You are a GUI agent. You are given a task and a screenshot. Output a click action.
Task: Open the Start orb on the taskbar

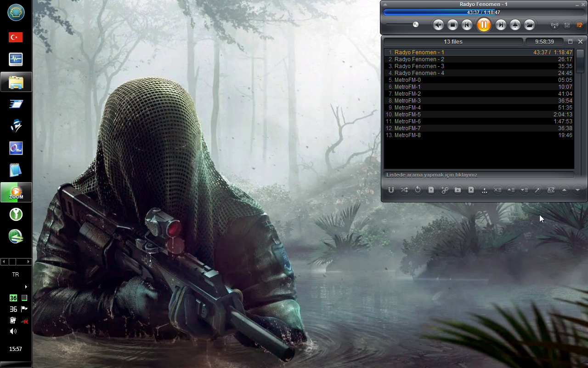(x=16, y=12)
